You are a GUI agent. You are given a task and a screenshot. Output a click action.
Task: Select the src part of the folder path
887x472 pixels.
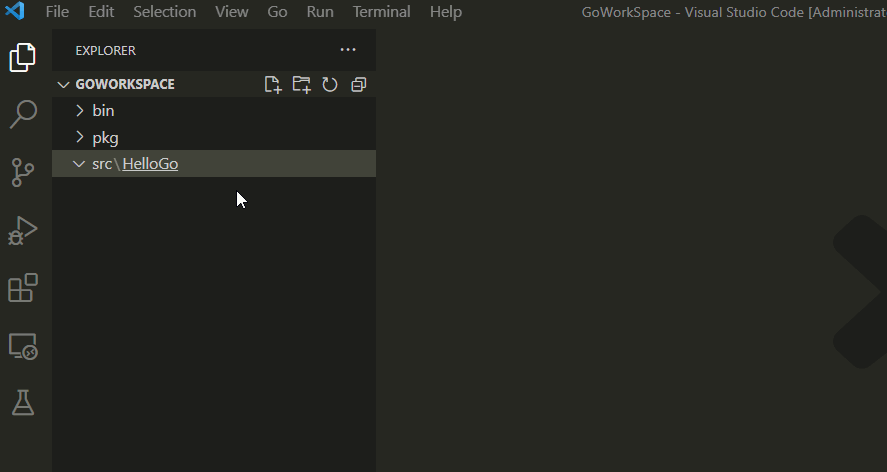coord(102,164)
